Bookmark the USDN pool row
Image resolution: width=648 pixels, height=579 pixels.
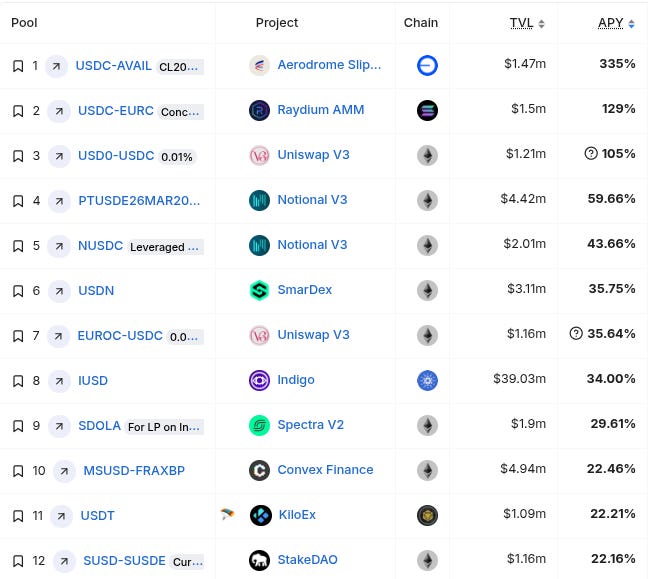18,291
